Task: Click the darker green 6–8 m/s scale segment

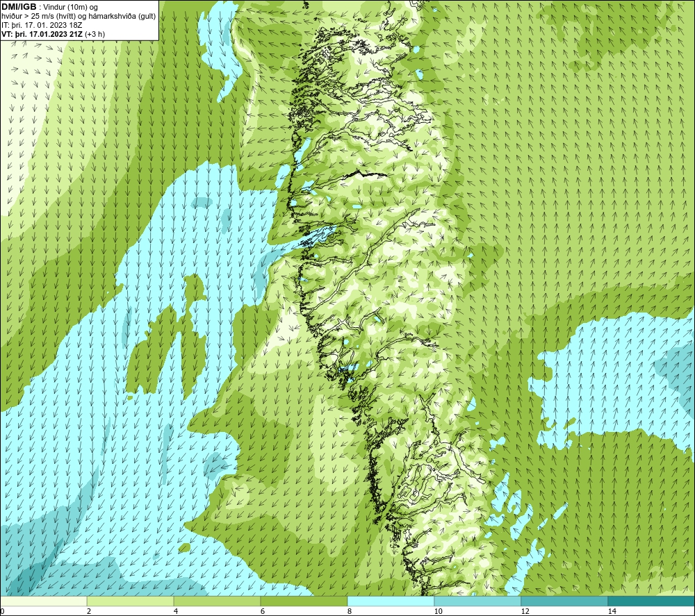Action: (x=304, y=601)
